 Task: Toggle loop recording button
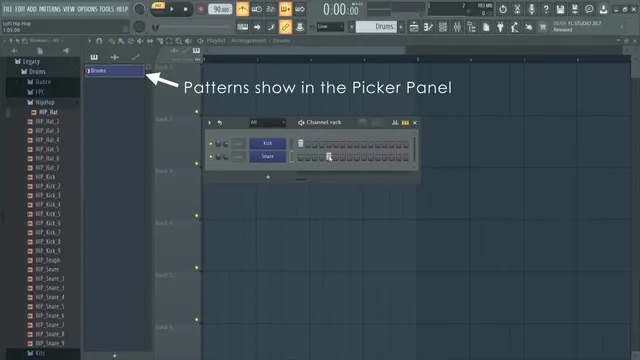[x=300, y=9]
